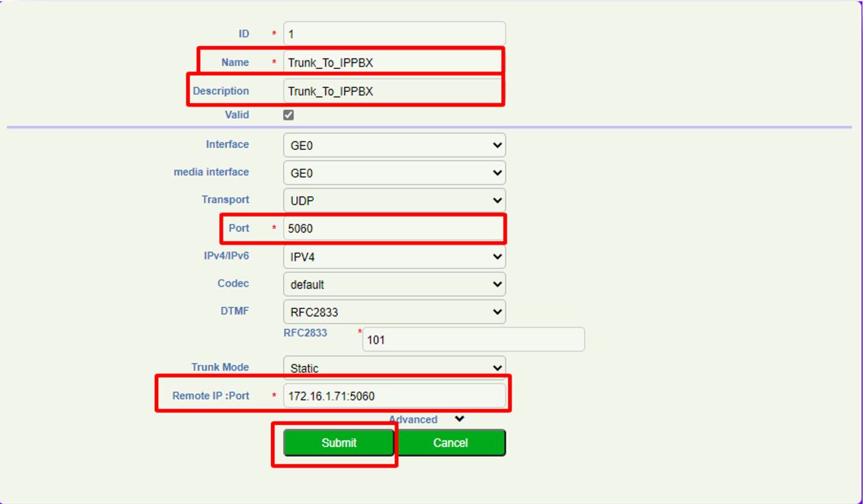Focus the Name text field

394,63
